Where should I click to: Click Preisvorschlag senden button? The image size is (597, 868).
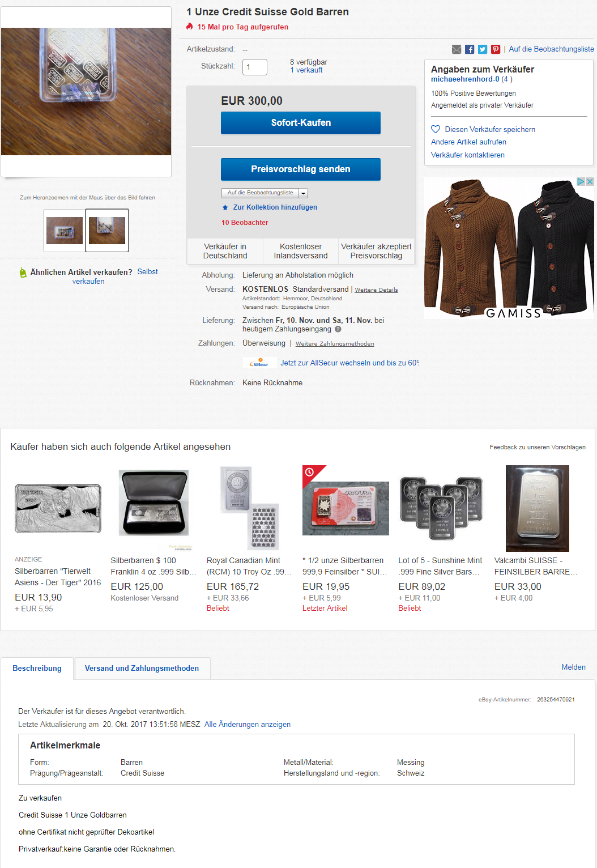[x=301, y=169]
